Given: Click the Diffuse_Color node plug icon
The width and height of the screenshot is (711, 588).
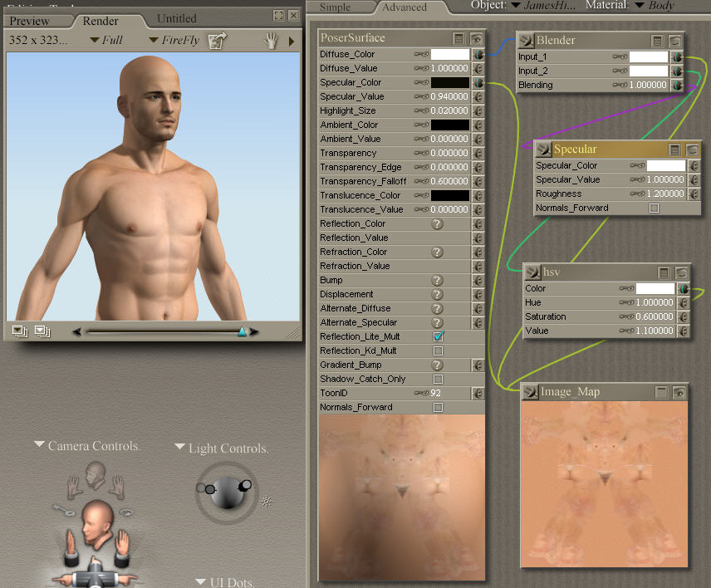Looking at the screenshot, I should (478, 55).
